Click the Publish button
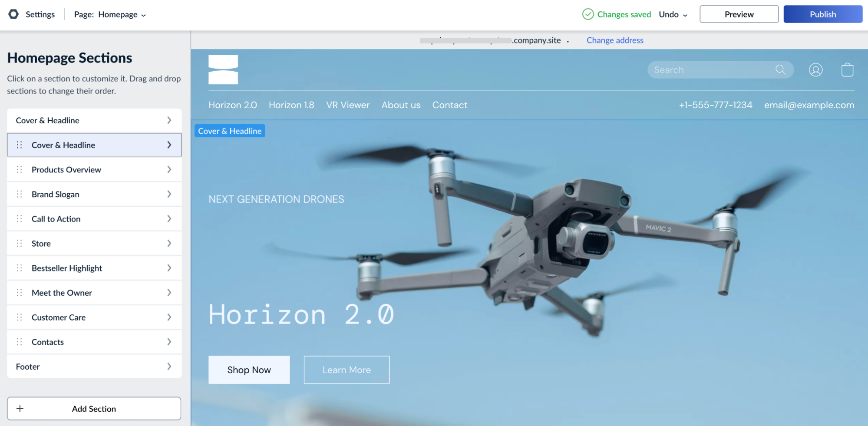This screenshot has height=426, width=868. [x=823, y=14]
